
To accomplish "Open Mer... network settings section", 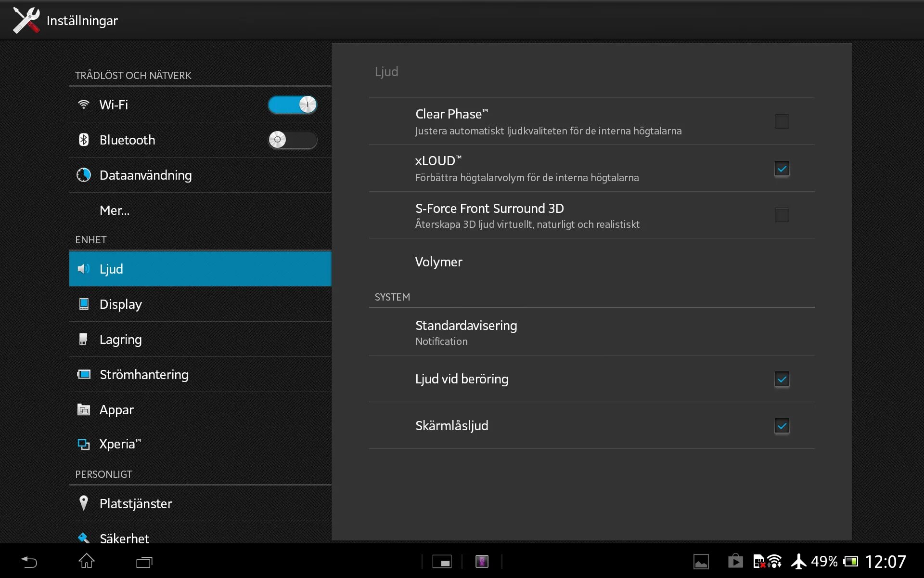I will click(115, 210).
